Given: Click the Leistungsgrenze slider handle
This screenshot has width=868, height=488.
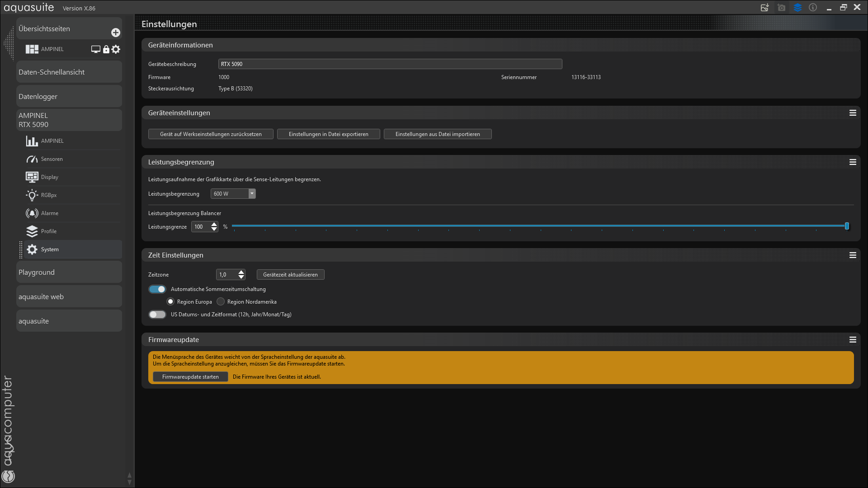Looking at the screenshot, I should tap(847, 226).
